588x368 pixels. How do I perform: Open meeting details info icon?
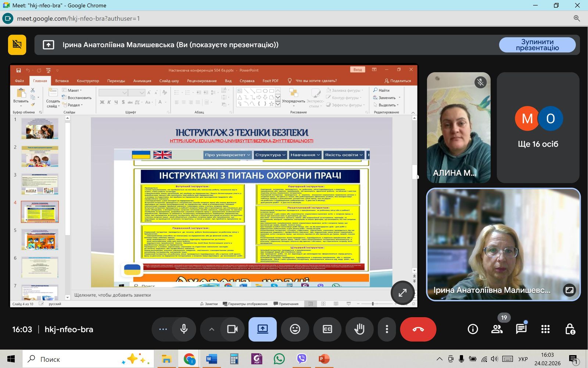click(473, 329)
